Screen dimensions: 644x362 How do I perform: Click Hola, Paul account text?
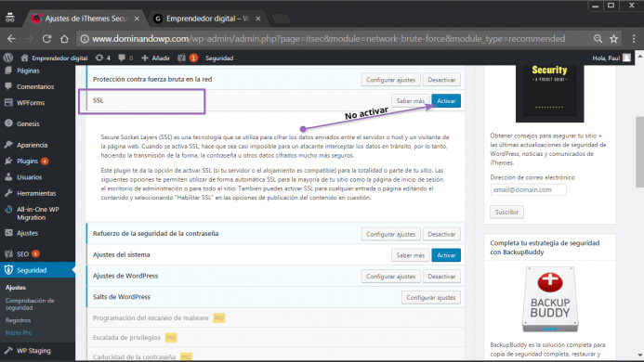(606, 58)
